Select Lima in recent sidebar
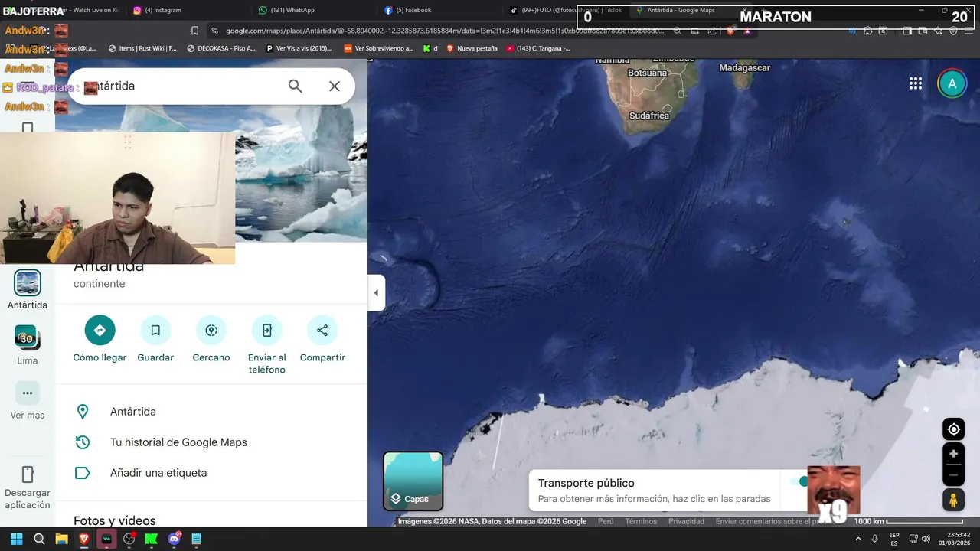 click(x=28, y=345)
